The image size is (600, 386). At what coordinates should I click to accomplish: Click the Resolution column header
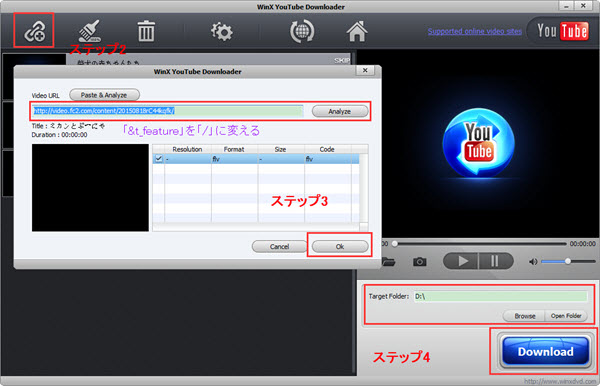tap(188, 149)
